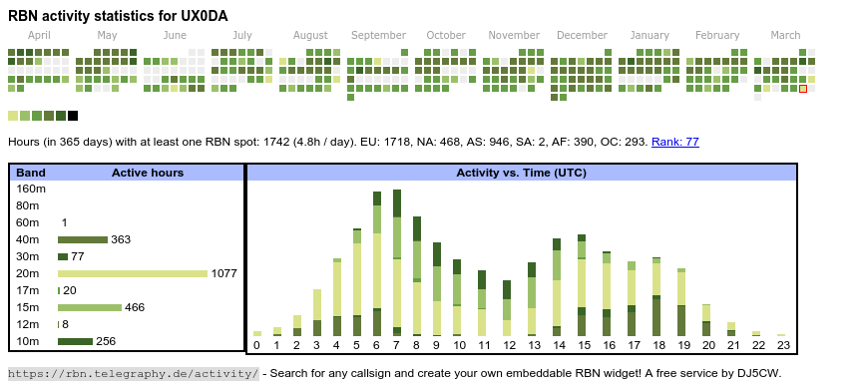
Task: Click the '40m' band label
Action: tap(28, 239)
